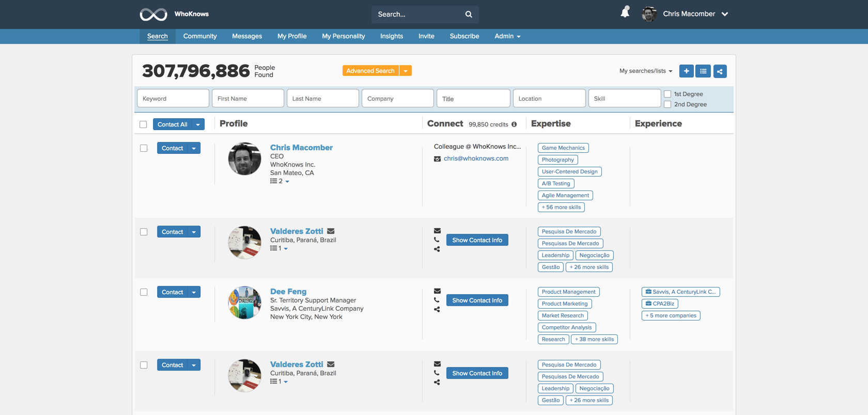This screenshot has width=868, height=415.
Task: Select Chris Macomber's row checkbox
Action: pos(144,148)
